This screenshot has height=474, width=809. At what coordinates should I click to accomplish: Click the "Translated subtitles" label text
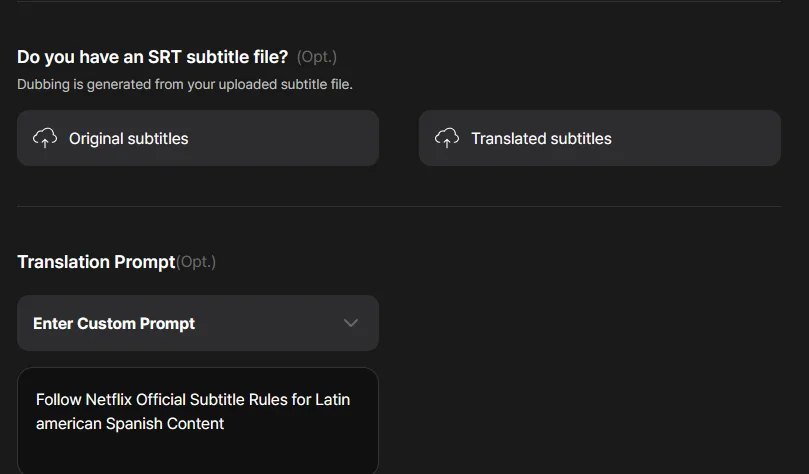541,139
